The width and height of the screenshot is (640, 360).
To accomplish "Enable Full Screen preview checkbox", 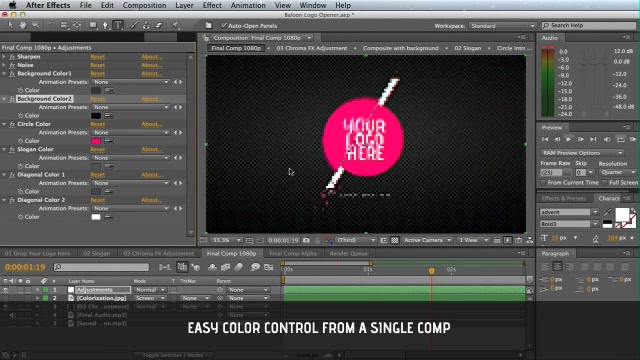I will [x=604, y=182].
